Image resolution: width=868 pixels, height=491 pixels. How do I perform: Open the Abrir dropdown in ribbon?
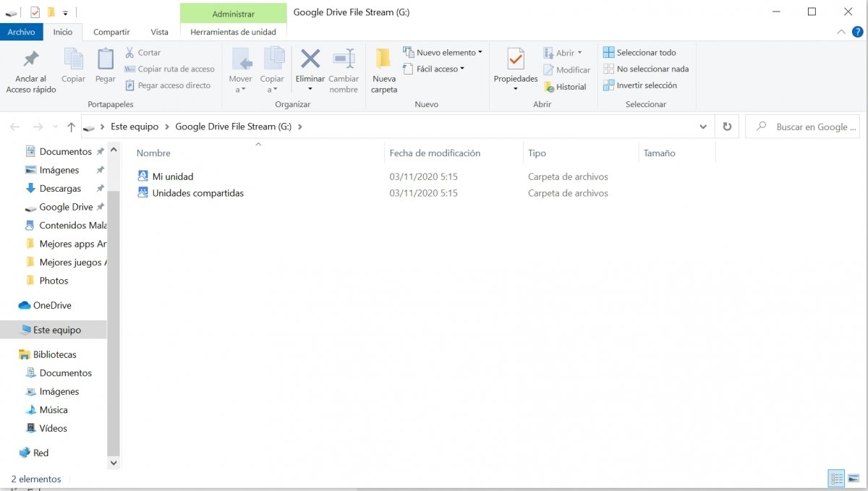pyautogui.click(x=563, y=53)
